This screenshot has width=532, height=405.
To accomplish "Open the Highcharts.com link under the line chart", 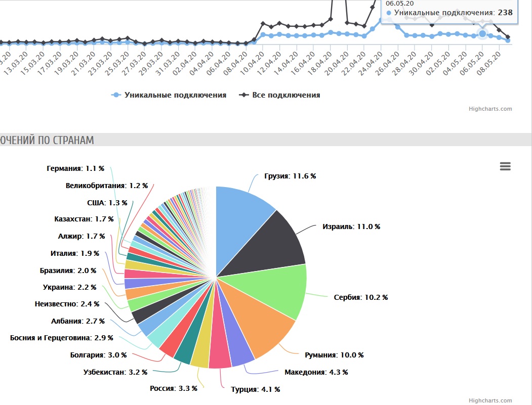I will (x=490, y=109).
